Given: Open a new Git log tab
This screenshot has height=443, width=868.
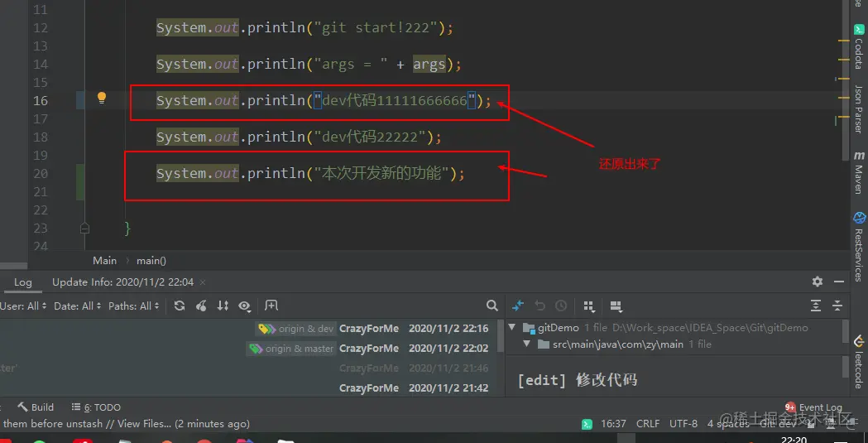Looking at the screenshot, I should [x=271, y=305].
